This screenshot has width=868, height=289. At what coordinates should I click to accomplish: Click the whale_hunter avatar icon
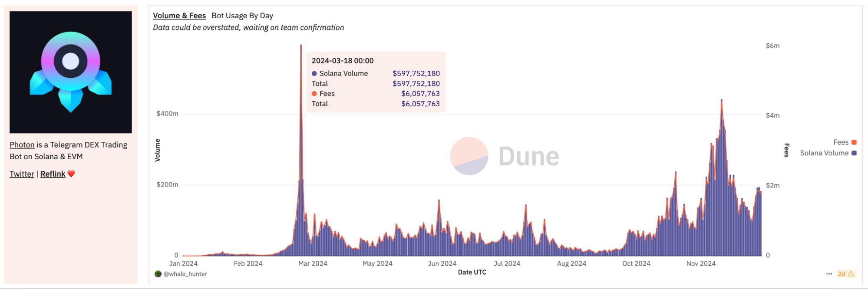pos(158,274)
